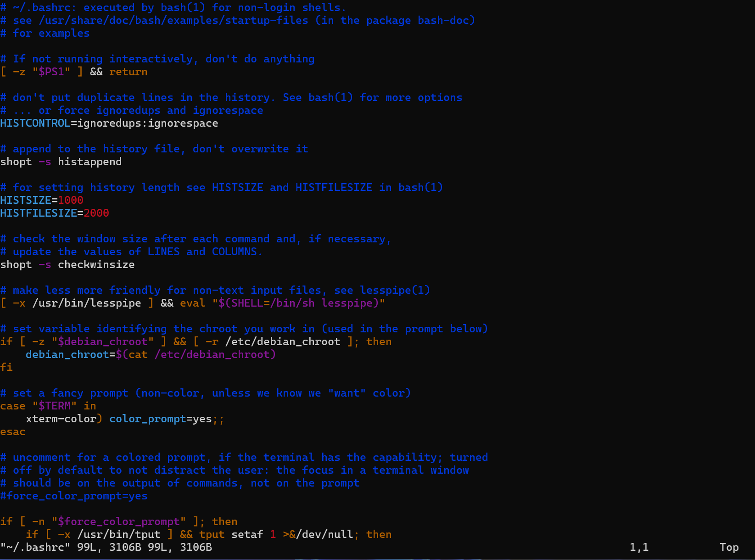Viewport: 755px width, 560px height.
Task: Click the 'shopt -s histappend' line
Action: click(61, 162)
